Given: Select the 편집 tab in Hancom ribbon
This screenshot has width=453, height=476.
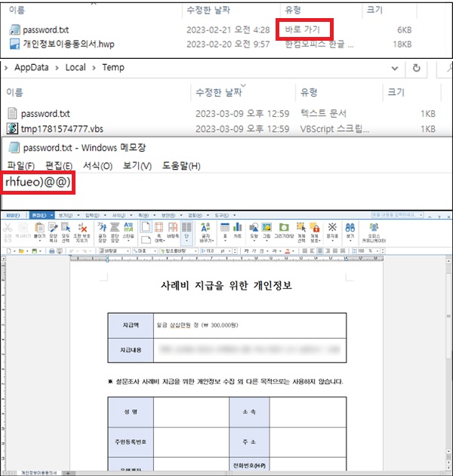Looking at the screenshot, I should tap(36, 214).
